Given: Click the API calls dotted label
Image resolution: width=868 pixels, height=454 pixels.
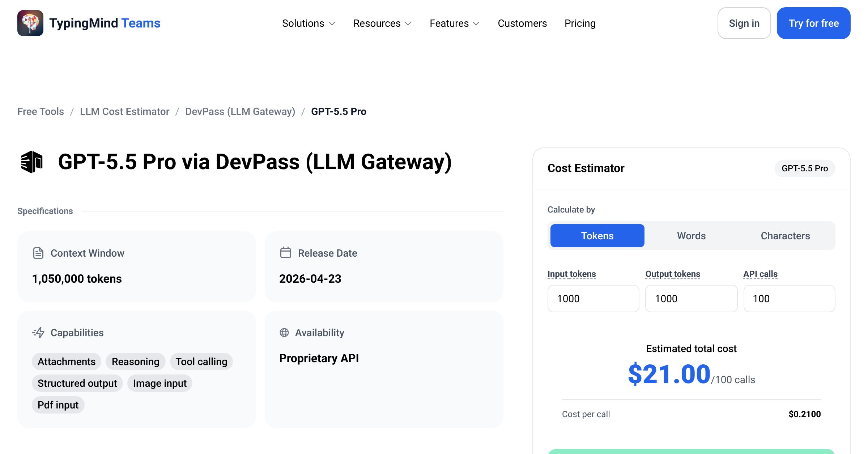Looking at the screenshot, I should (x=761, y=274).
